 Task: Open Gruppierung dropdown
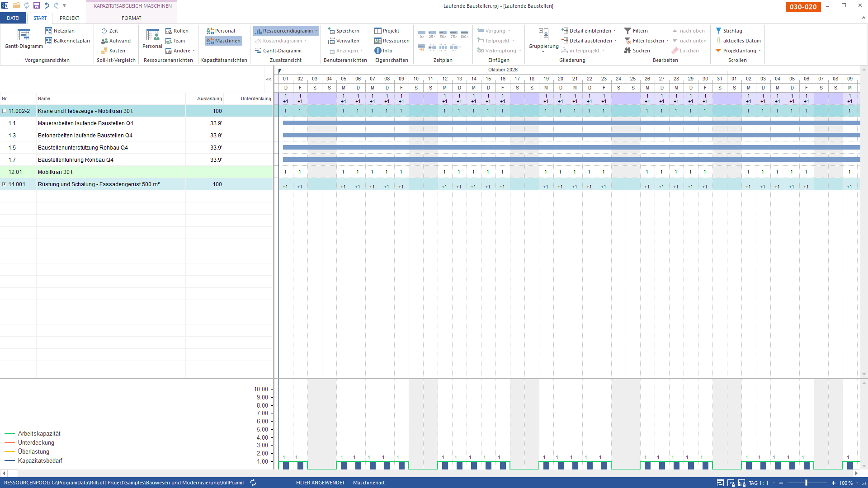(543, 41)
